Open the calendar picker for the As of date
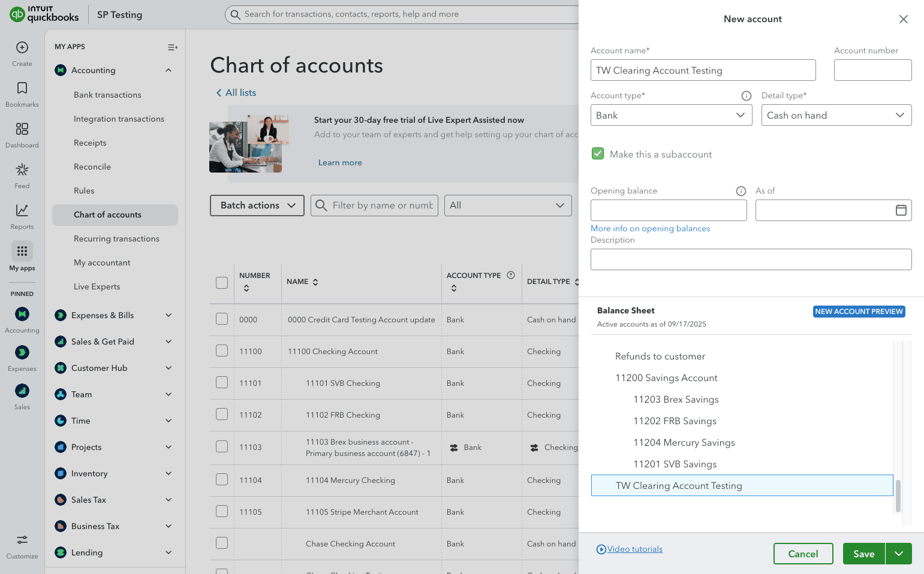The width and height of the screenshot is (924, 574). (x=901, y=210)
